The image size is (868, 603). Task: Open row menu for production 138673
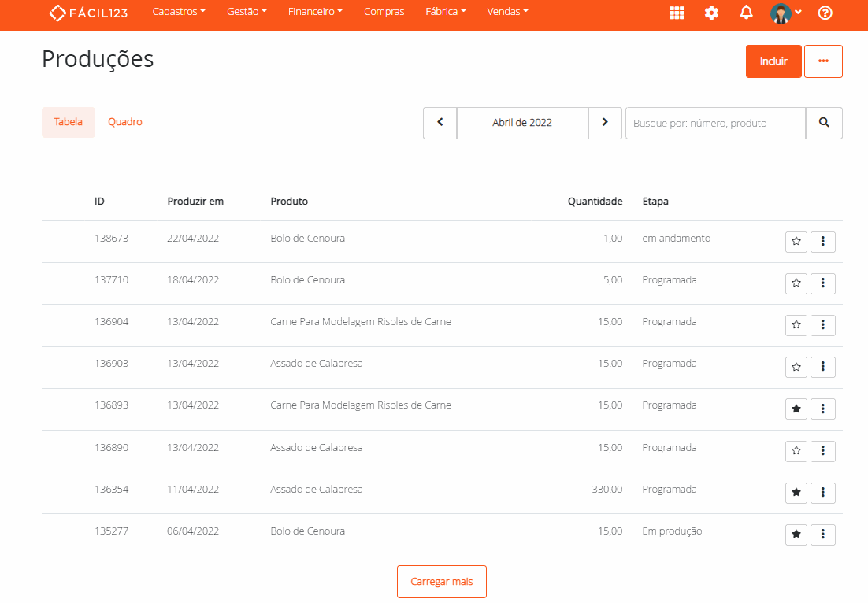click(822, 242)
